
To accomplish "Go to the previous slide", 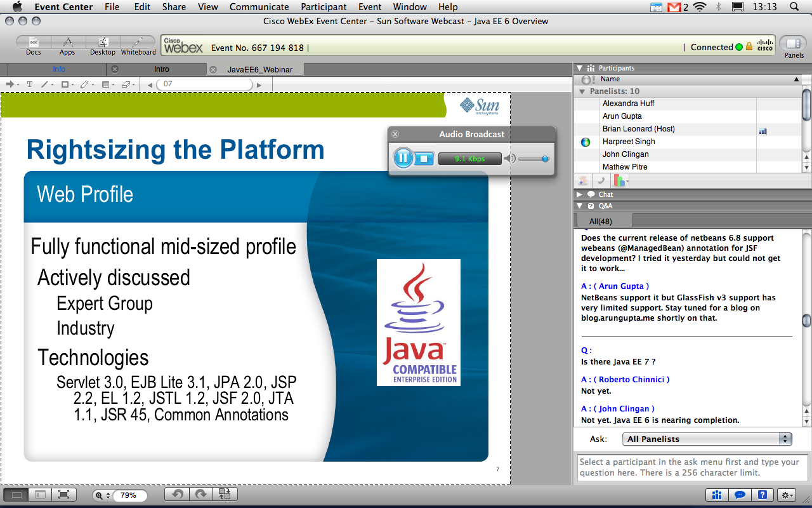I will pyautogui.click(x=150, y=84).
